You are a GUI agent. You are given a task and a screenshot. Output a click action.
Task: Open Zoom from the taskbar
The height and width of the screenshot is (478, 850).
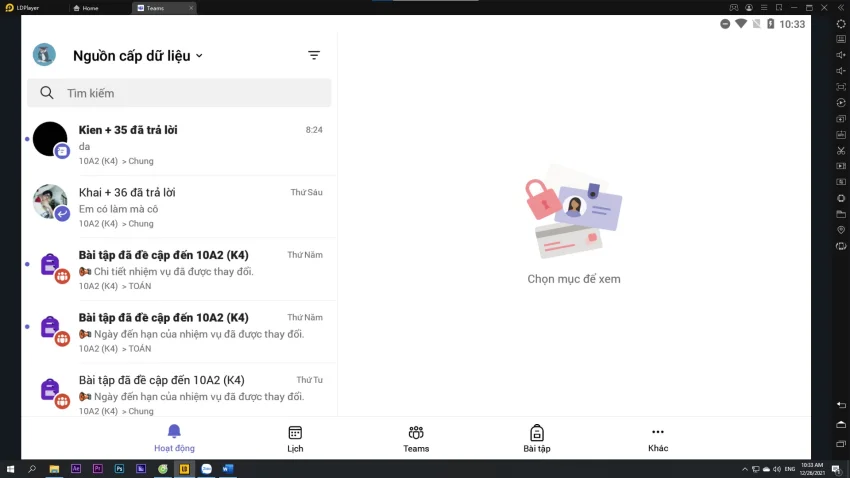(x=207, y=469)
